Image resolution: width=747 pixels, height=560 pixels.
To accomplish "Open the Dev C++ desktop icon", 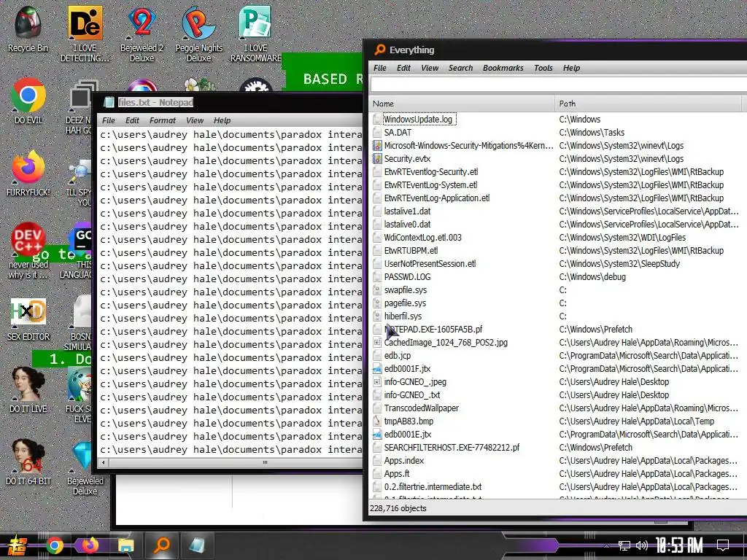I will click(28, 251).
